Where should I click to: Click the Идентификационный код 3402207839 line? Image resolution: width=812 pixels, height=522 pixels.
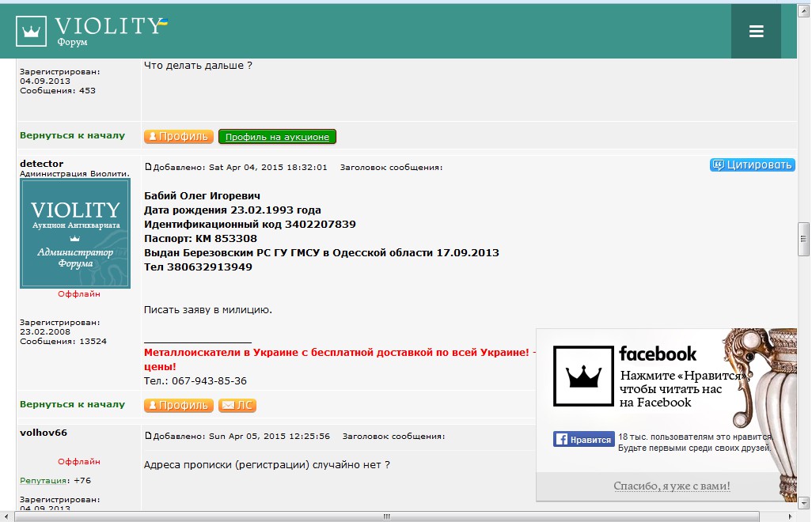[x=249, y=225]
